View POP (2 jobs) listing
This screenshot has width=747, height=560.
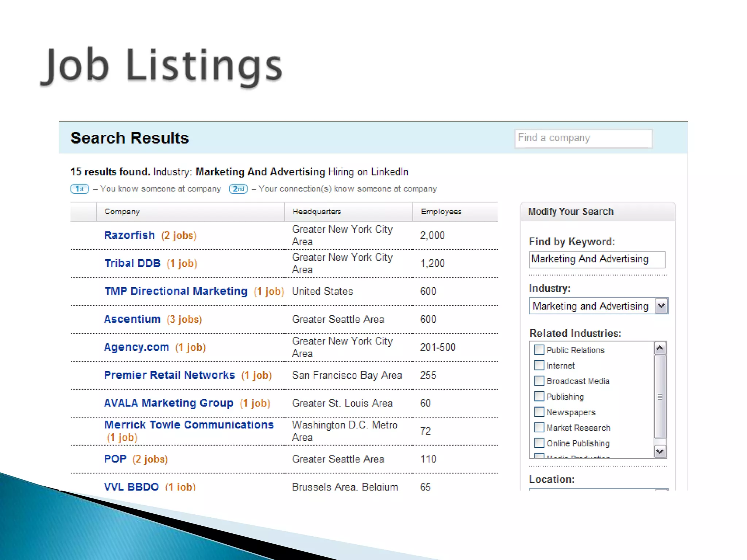pyautogui.click(x=150, y=459)
